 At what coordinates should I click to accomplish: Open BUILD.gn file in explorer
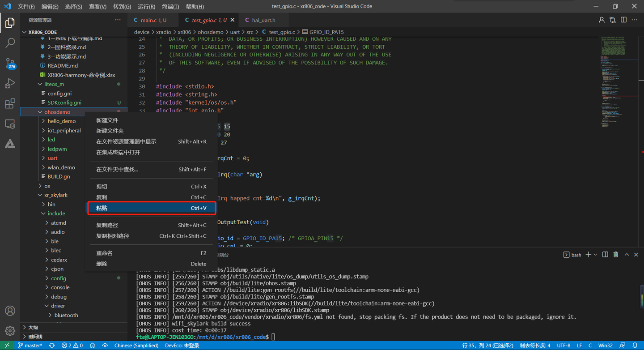click(x=59, y=176)
